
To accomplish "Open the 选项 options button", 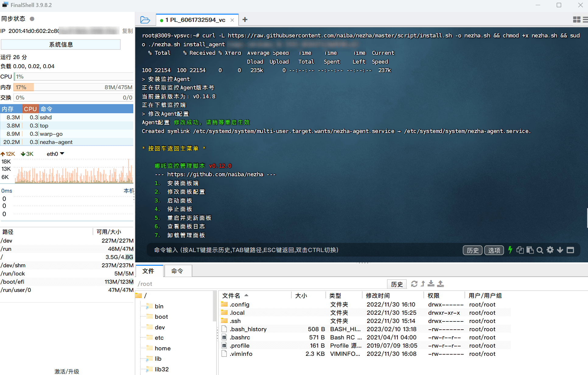I will pyautogui.click(x=494, y=250).
